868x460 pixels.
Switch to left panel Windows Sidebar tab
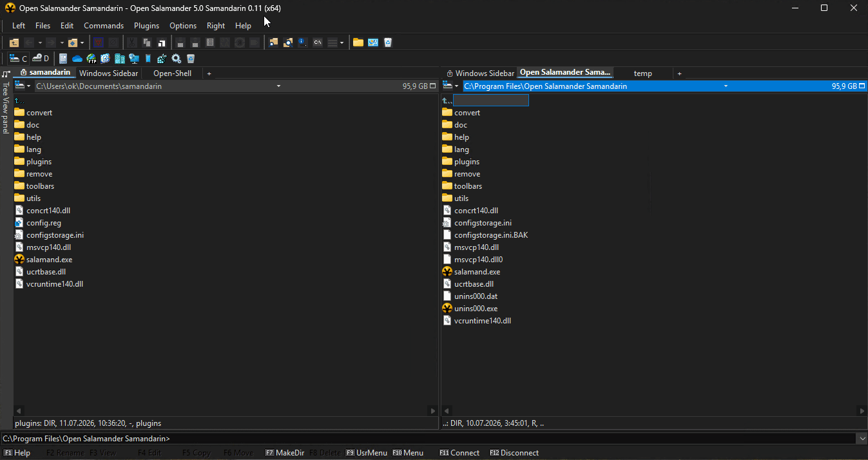click(x=108, y=73)
